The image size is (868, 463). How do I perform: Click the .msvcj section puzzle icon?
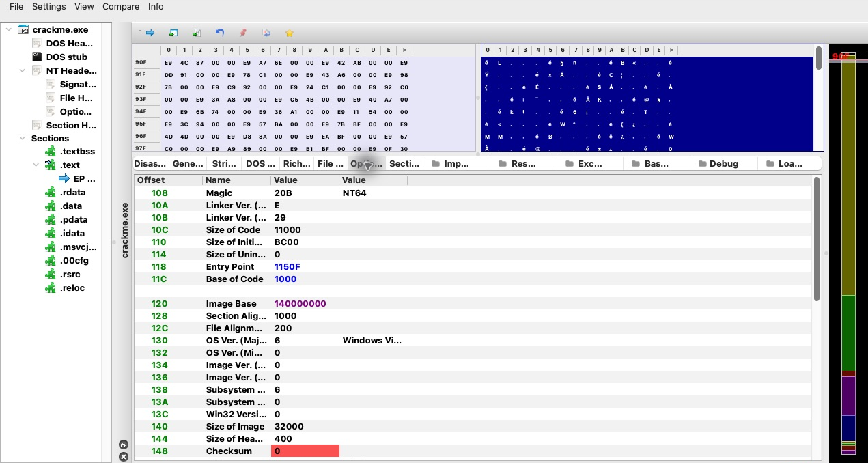pos(50,247)
